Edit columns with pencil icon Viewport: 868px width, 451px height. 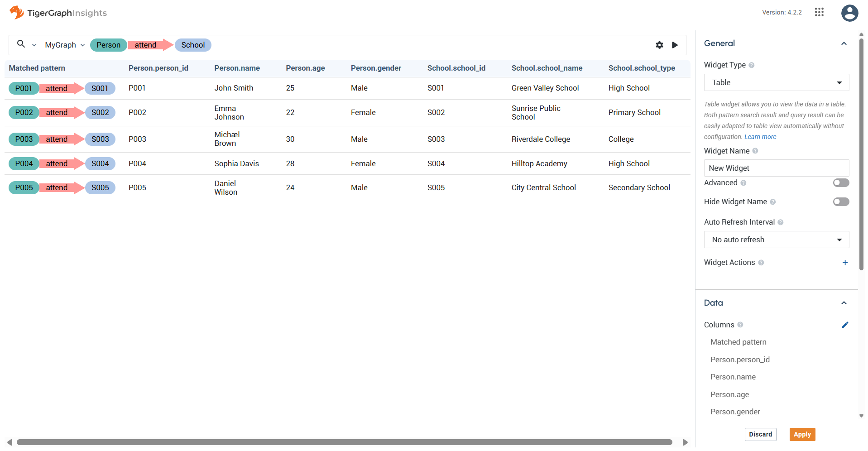tap(845, 325)
